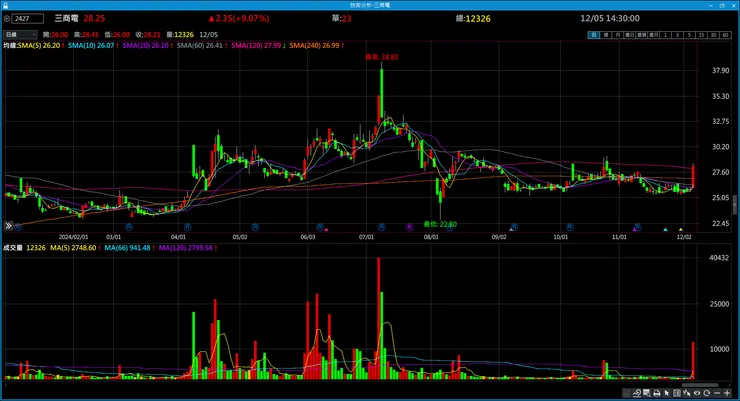The height and width of the screenshot is (401, 740).
Task: Click the 成交量 volume indicator label
Action: pos(13,248)
